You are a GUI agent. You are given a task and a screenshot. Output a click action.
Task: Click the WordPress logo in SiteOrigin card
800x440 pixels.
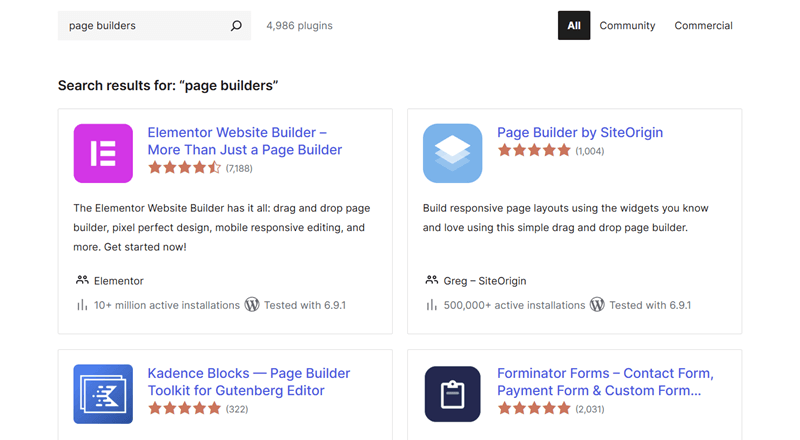(597, 305)
